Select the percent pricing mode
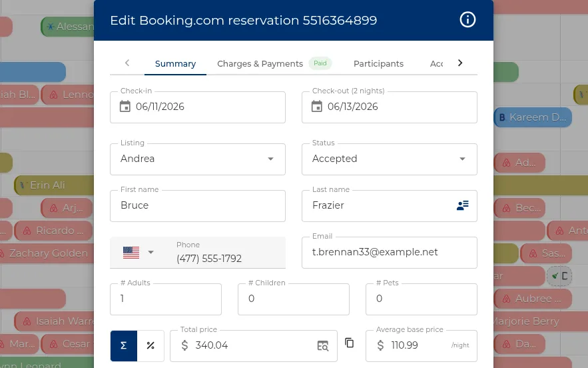This screenshot has width=588, height=368. 150,346
